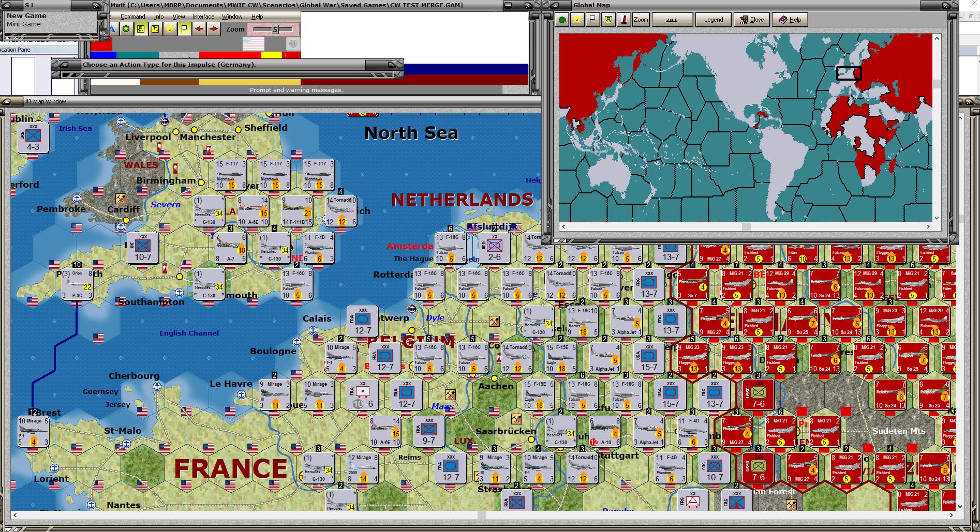Open the Info menu
This screenshot has width=980, height=532.
coord(158,17)
